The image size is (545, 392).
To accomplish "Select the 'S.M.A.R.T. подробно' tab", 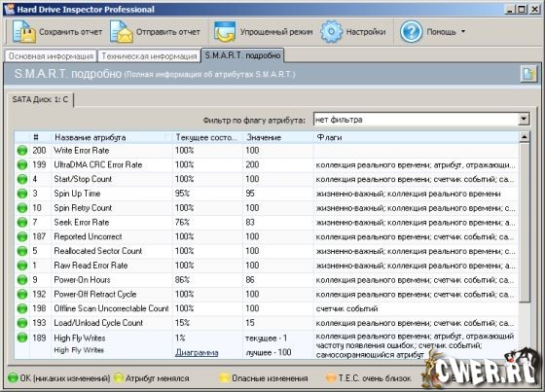I will pyautogui.click(x=242, y=55).
